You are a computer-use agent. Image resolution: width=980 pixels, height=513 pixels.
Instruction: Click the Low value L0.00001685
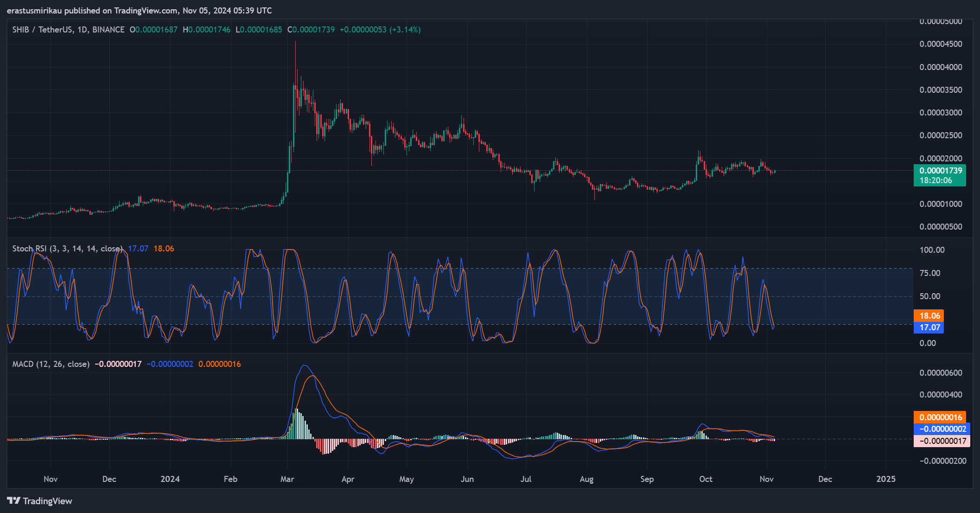pos(259,30)
